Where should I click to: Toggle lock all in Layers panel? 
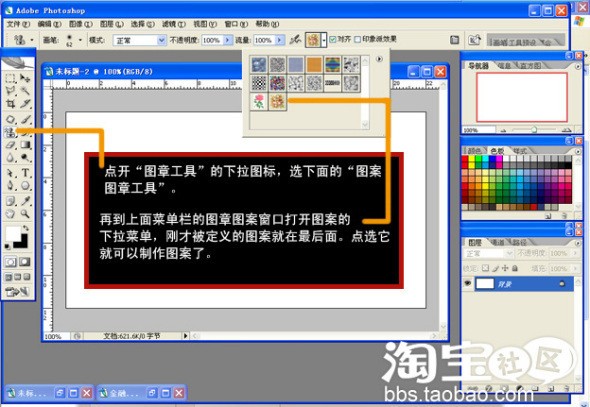click(x=515, y=268)
